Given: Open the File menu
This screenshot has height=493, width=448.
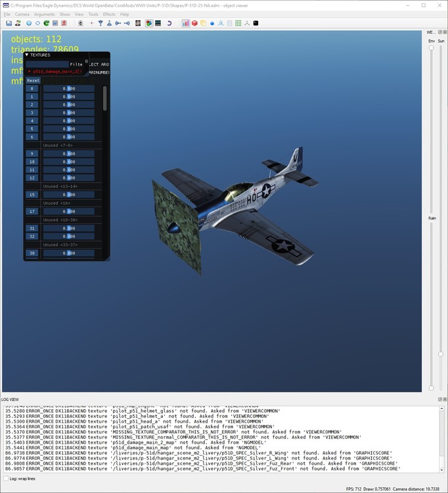Looking at the screenshot, I should tap(7, 14).
